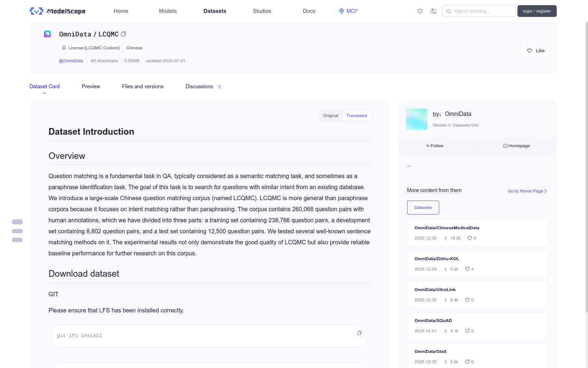
Task: Copy the OmniData/LCQMC dataset name
Action: pyautogui.click(x=123, y=34)
